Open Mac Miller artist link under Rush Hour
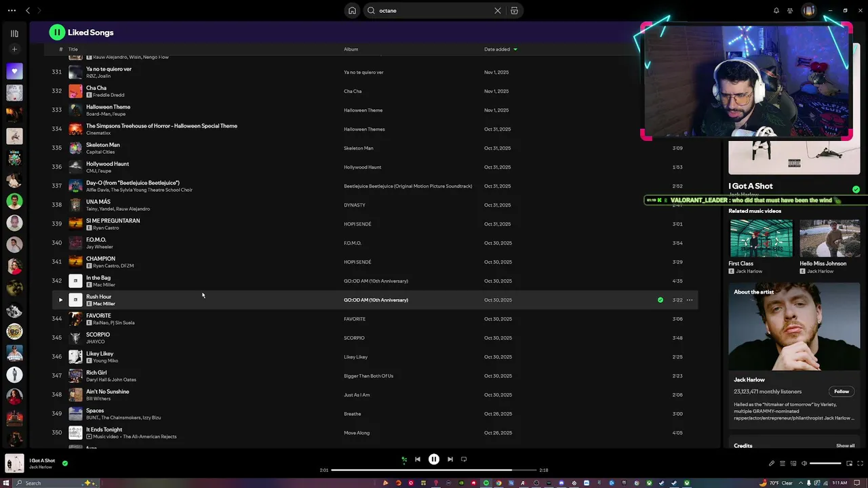The height and width of the screenshot is (488, 868). coord(104,304)
